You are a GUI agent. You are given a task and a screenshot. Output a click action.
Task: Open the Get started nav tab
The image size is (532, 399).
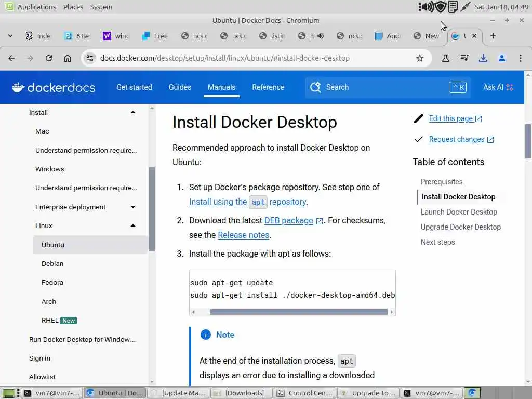134,87
